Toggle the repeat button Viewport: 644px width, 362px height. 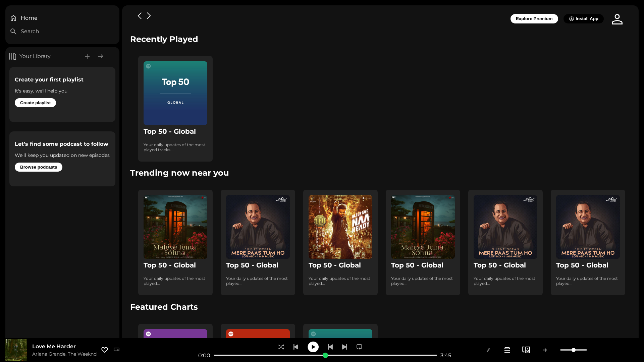pos(359,347)
